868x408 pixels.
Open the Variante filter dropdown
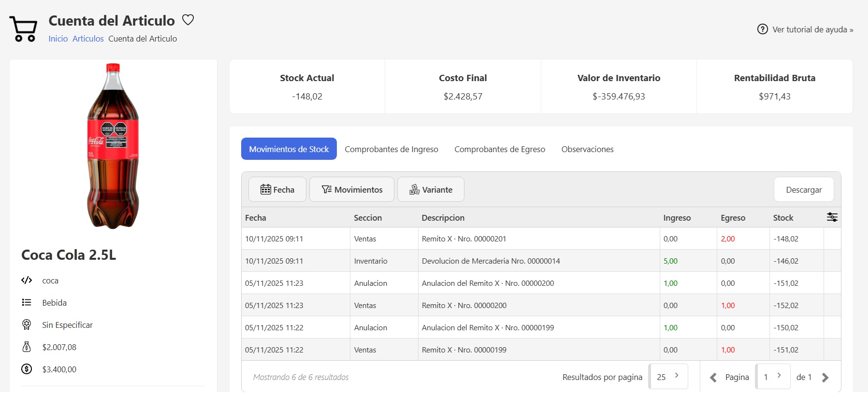(431, 190)
